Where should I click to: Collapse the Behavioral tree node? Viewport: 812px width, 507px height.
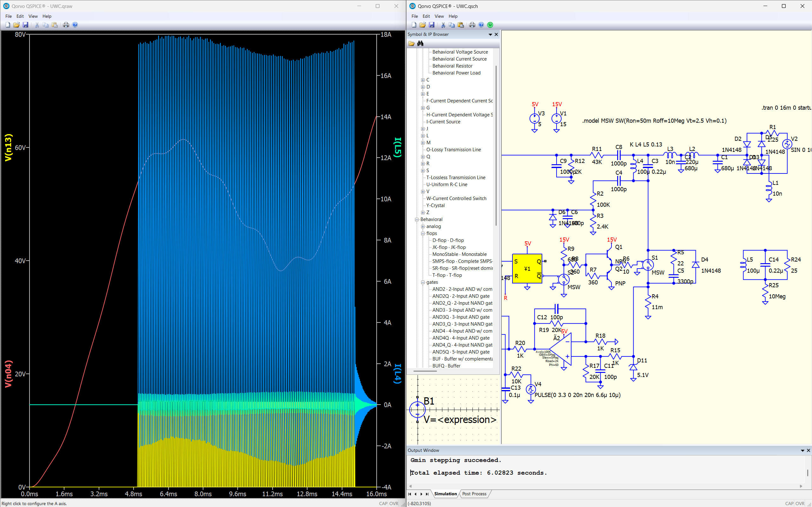417,219
